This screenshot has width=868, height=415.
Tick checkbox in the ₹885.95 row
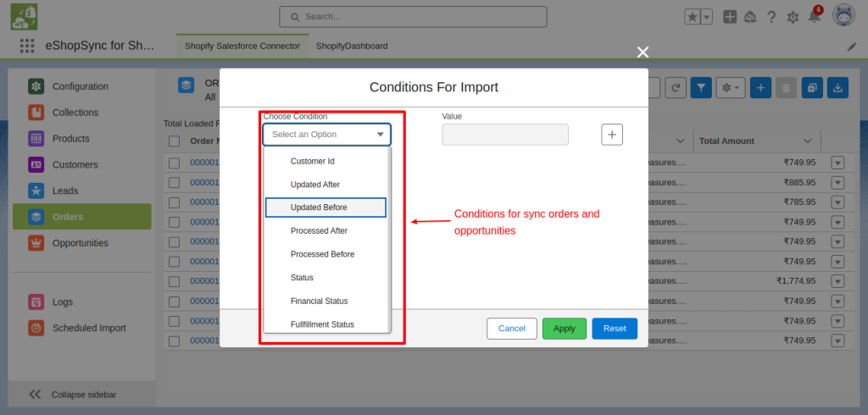coord(175,183)
